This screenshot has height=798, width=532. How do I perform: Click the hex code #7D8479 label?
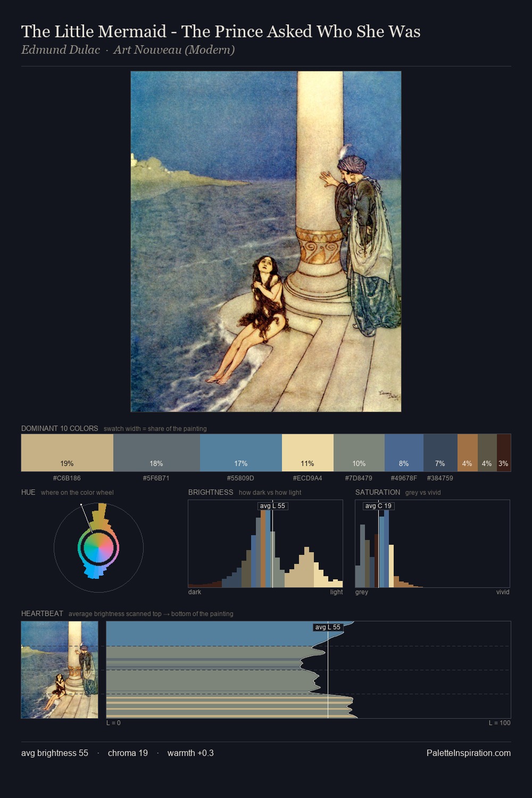click(x=359, y=478)
